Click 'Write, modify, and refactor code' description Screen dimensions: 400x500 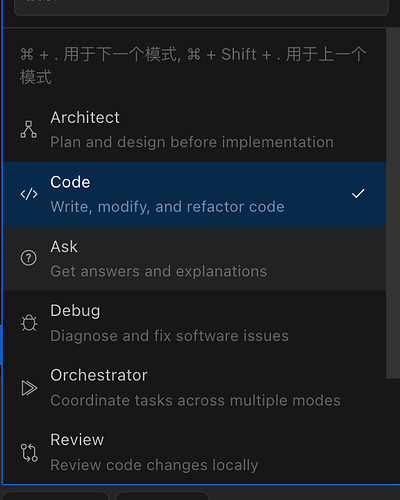coord(168,207)
